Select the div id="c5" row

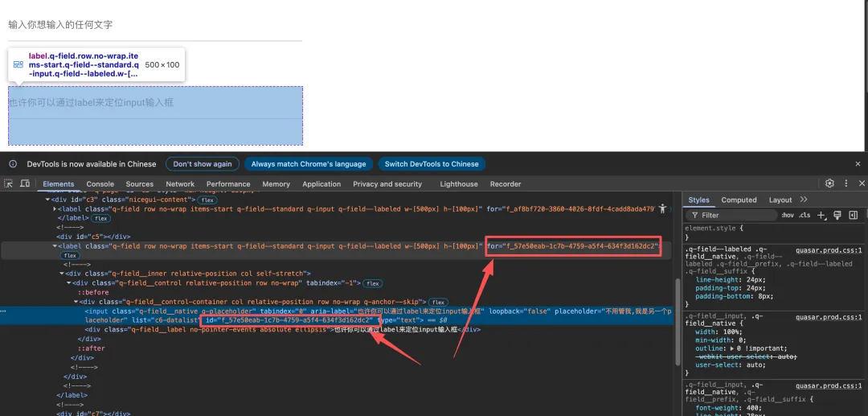pos(95,237)
